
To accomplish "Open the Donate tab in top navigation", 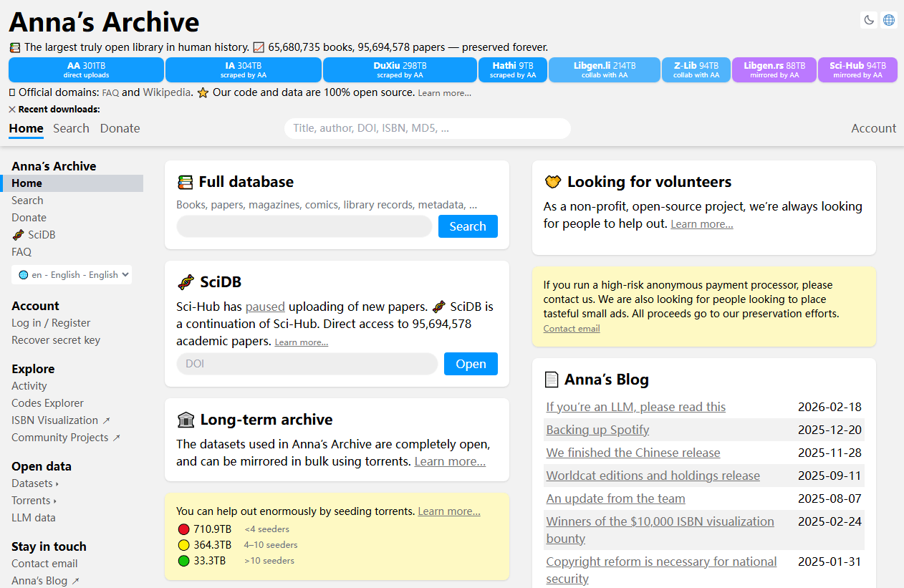I will point(120,128).
